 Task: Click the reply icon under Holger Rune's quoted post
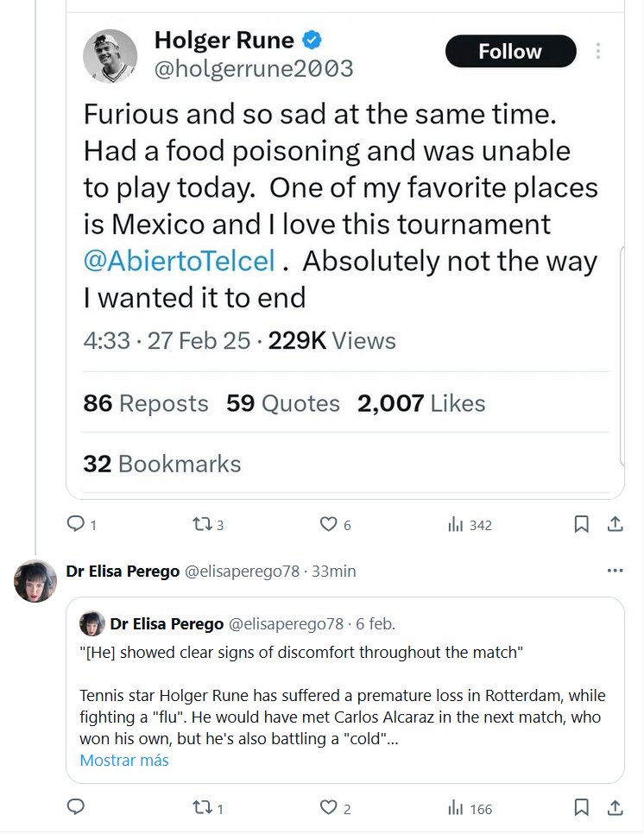pyautogui.click(x=76, y=524)
